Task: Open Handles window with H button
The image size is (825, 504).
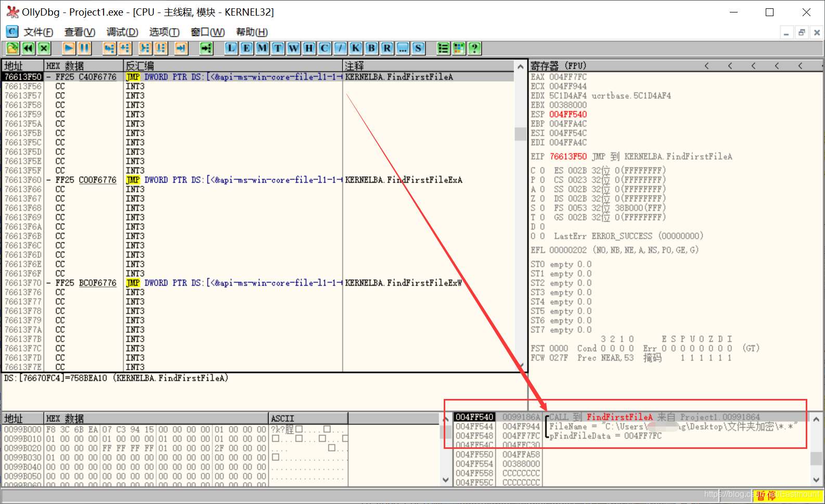Action: 309,48
